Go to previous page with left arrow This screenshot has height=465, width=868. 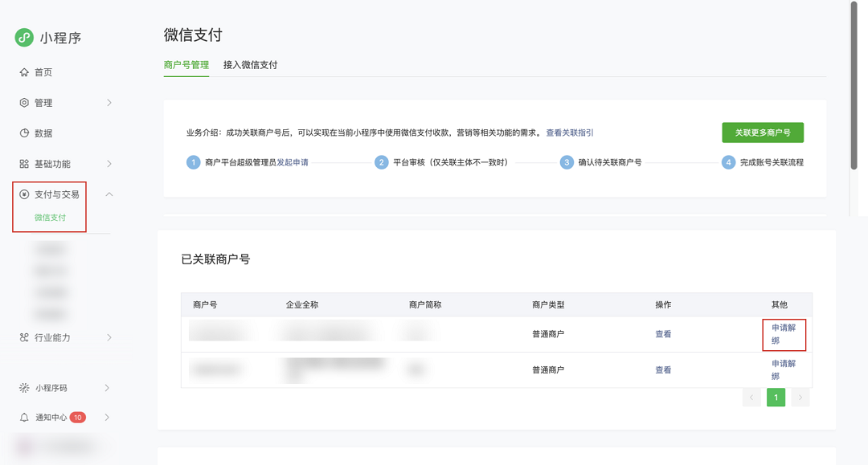751,398
